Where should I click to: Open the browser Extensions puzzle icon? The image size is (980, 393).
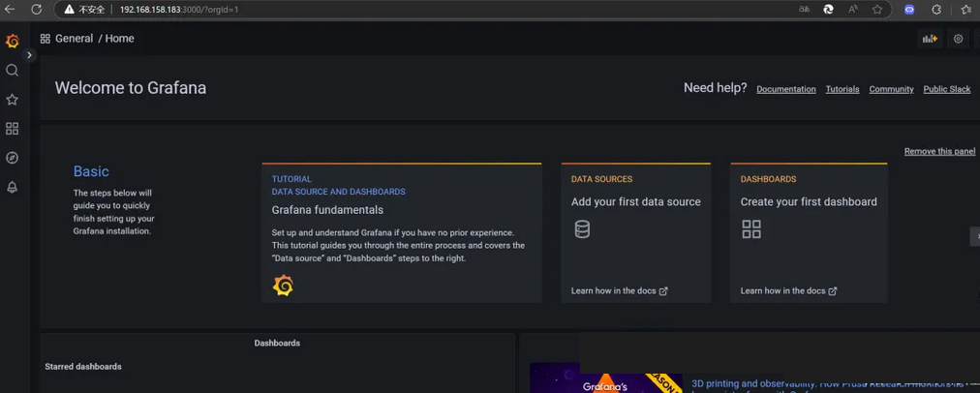click(936, 10)
